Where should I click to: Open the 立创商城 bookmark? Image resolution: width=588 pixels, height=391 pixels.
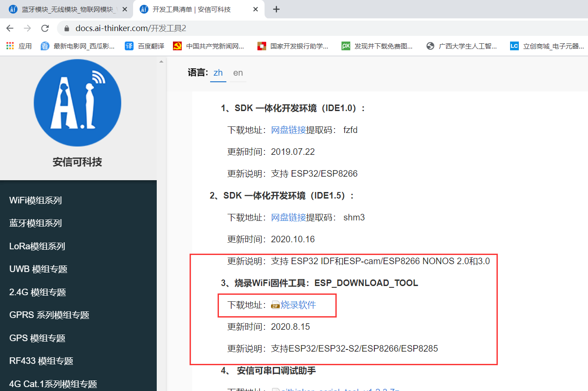pos(547,46)
